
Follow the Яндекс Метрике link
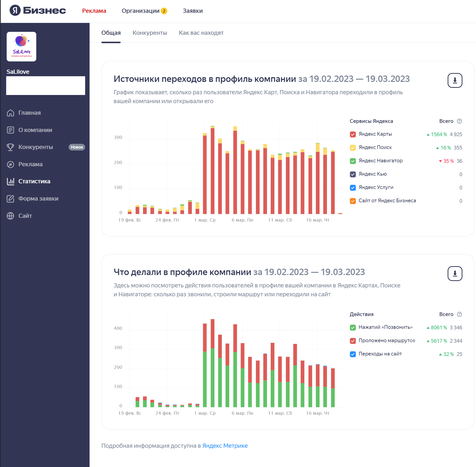[x=225, y=446]
